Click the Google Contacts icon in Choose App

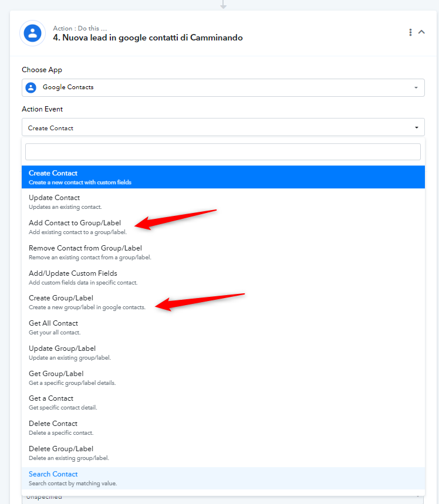pyautogui.click(x=31, y=87)
